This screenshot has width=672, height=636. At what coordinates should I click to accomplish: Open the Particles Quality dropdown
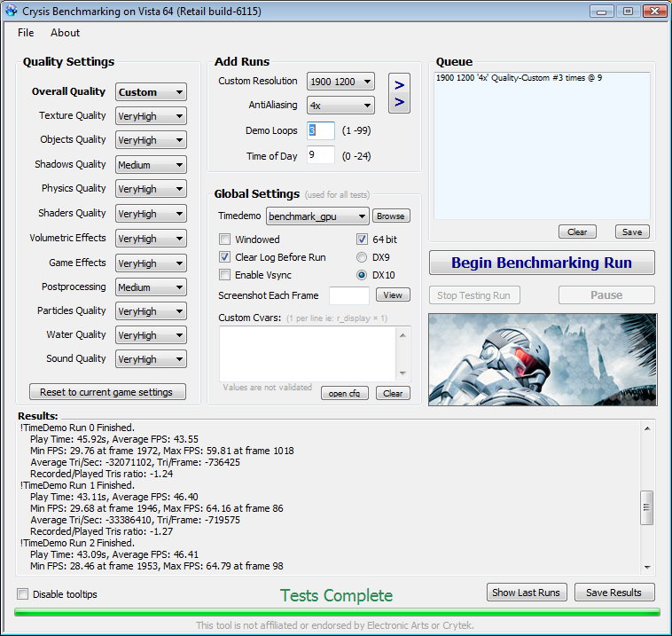[151, 311]
